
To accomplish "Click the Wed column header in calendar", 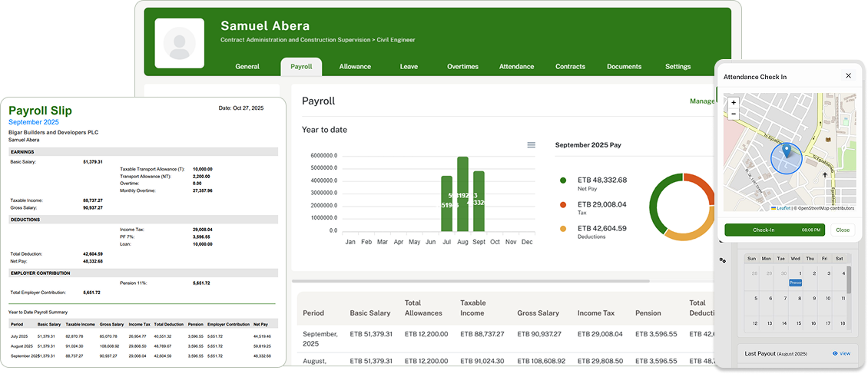I will 796,259.
